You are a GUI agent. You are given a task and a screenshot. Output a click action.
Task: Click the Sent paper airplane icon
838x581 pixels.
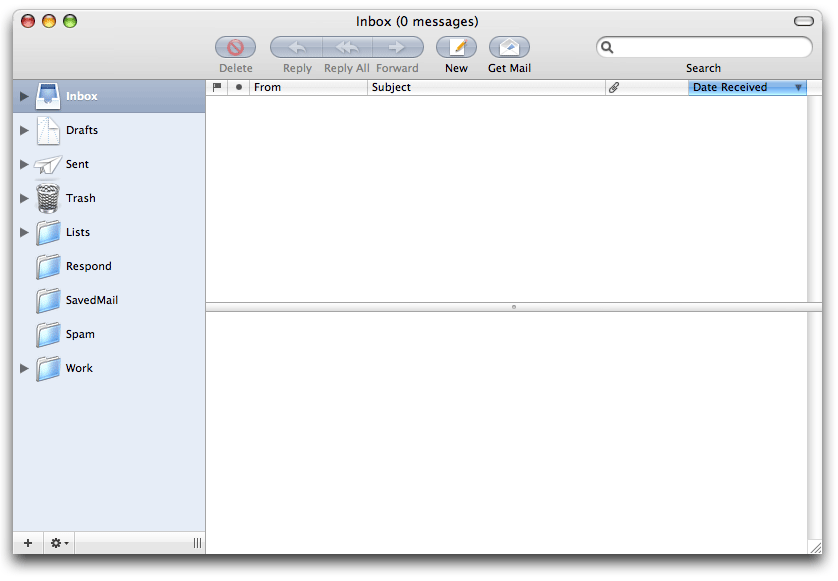48,165
